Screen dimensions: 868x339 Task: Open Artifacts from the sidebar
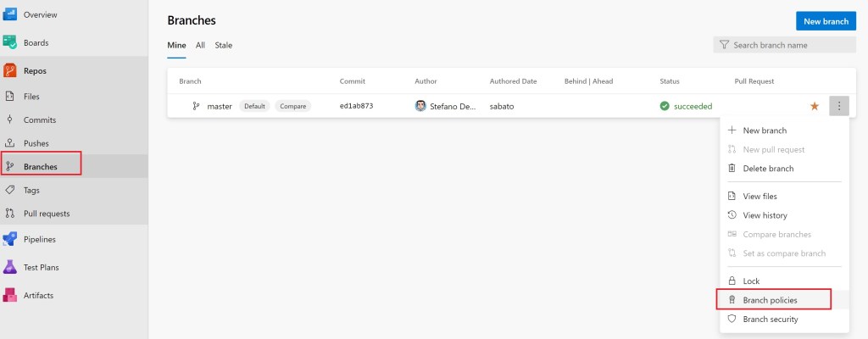click(x=10, y=295)
